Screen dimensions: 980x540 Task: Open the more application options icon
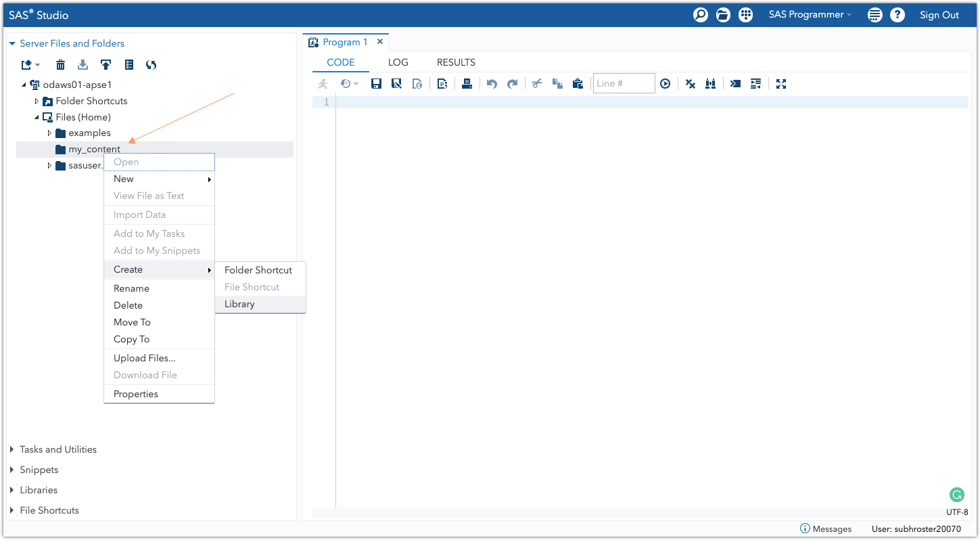(874, 15)
